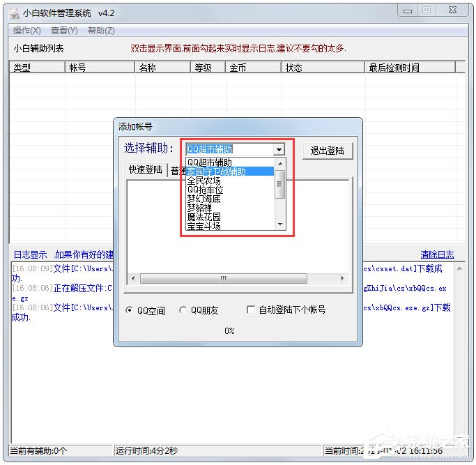Screen dimensions: 476x465
Task: Click 当前有辅助:0个 status bar entry
Action: click(60, 451)
